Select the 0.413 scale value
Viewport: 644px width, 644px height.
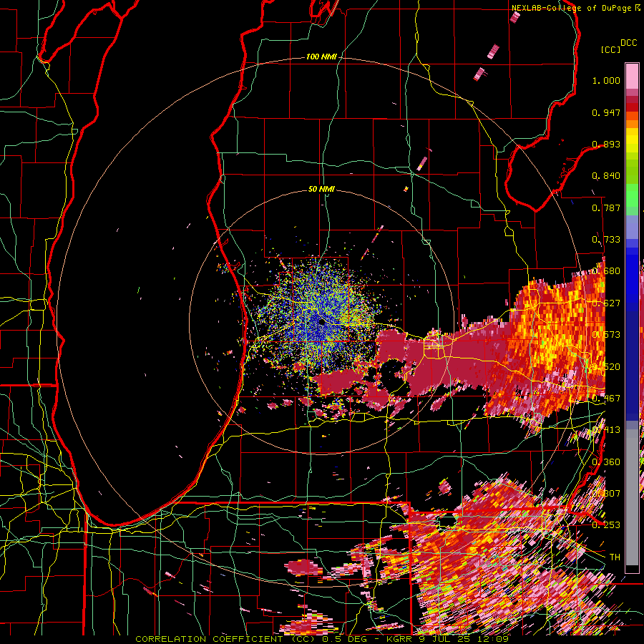click(x=606, y=430)
